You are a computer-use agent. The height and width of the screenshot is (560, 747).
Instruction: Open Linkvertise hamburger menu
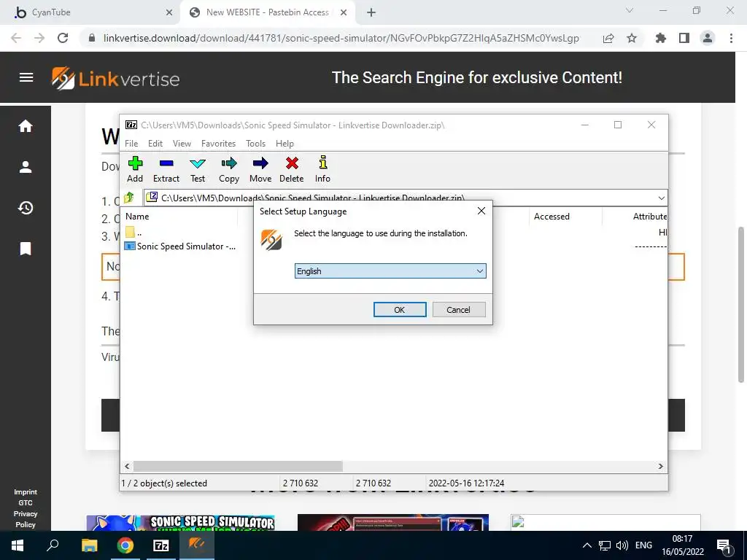(26, 77)
